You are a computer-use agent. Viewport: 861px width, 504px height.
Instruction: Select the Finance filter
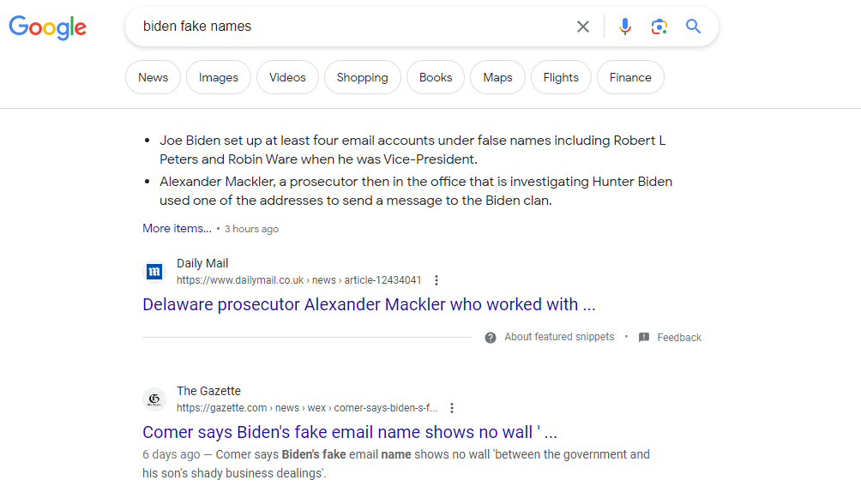click(630, 77)
